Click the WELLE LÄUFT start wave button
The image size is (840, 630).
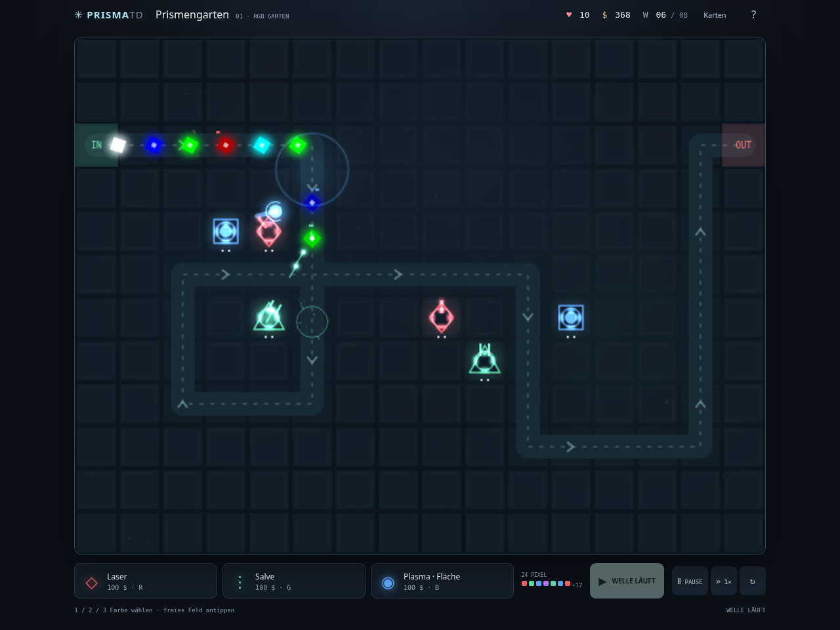click(627, 581)
